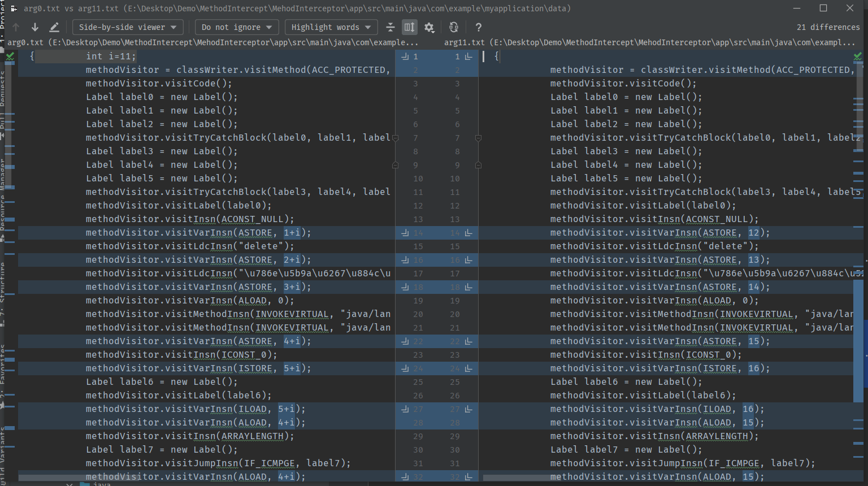The height and width of the screenshot is (486, 868).
Task: Place cursor on 'int i=11;' in left pane
Action: tap(111, 57)
